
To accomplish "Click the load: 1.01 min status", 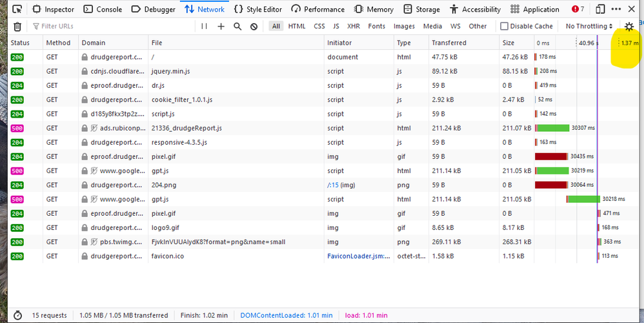I will (x=366, y=316).
